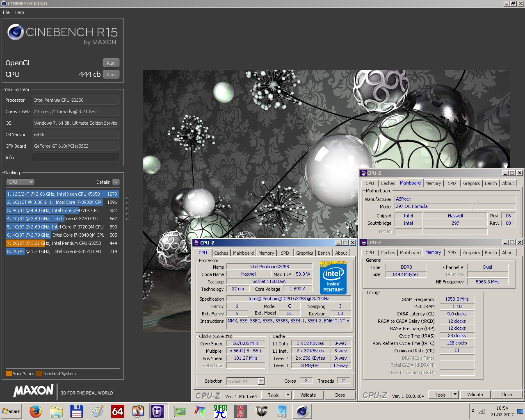Image resolution: width=525 pixels, height=420 pixels.
Task: Click Close button in CPU-Z CPU window
Action: pos(340,395)
